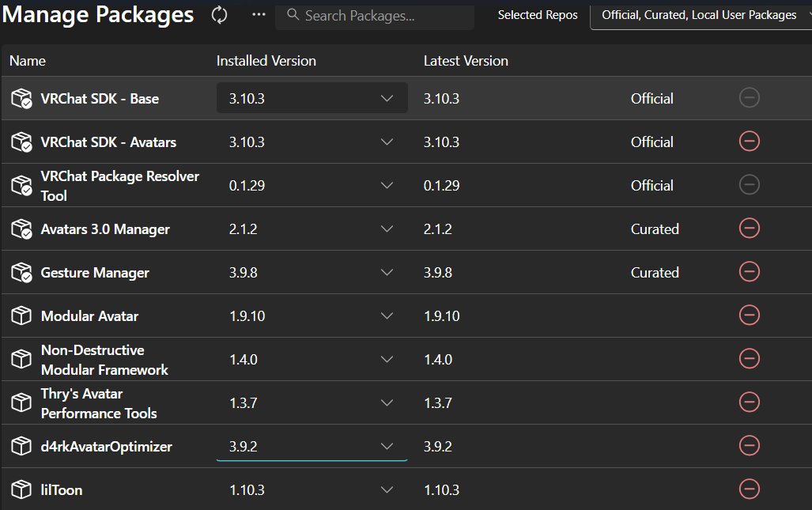The height and width of the screenshot is (510, 812).
Task: Click latest version 3.9.2 for d4rkAvatarOptimizer
Action: point(437,447)
